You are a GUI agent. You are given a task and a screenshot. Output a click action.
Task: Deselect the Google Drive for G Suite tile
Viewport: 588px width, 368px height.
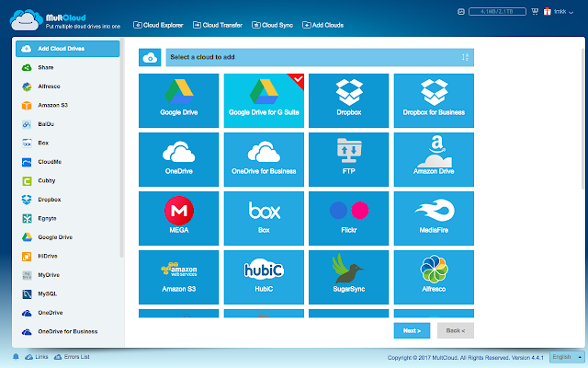point(264,100)
